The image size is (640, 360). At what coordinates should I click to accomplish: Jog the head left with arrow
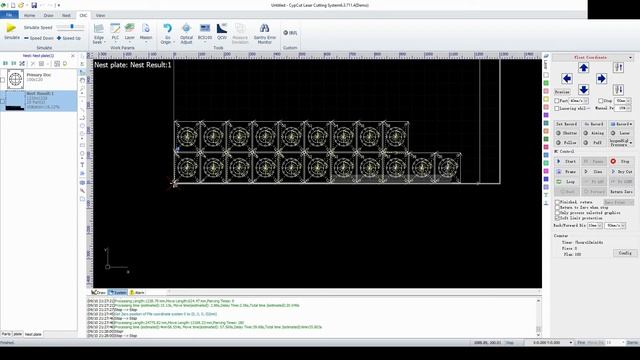point(567,78)
